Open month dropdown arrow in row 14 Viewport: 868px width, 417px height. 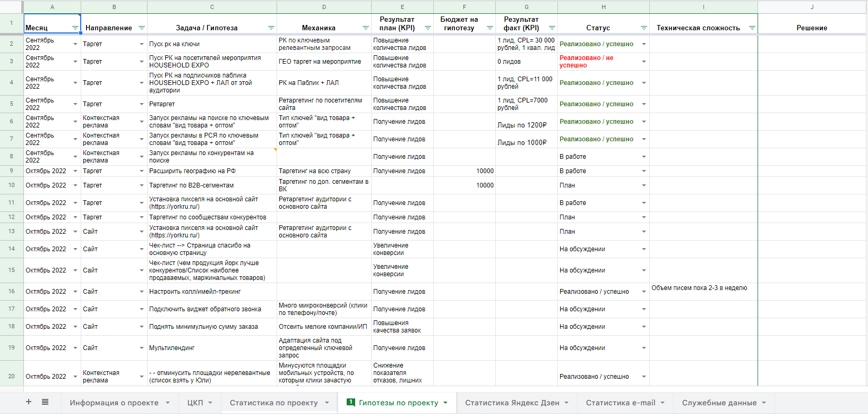click(x=75, y=249)
